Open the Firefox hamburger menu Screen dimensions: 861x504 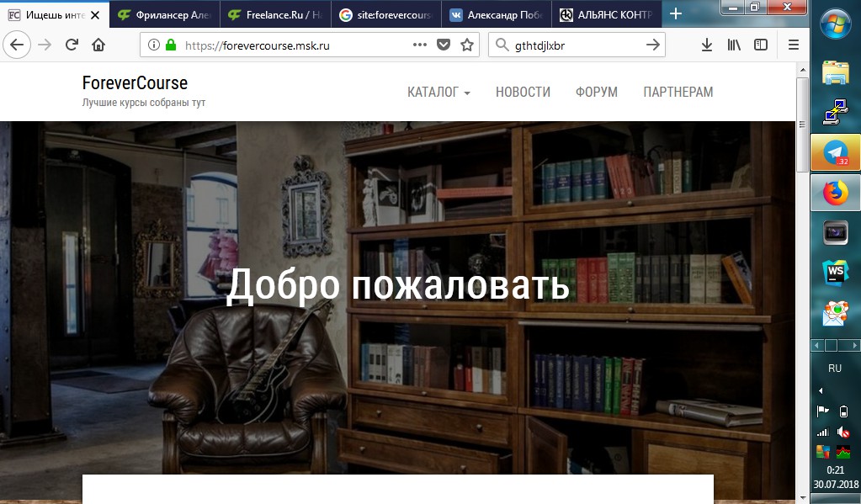794,45
